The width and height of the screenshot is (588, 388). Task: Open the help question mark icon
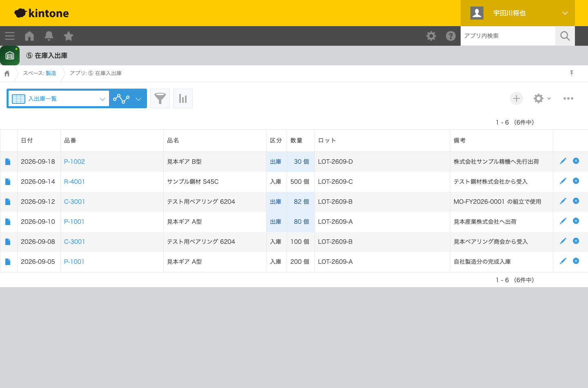(x=451, y=36)
